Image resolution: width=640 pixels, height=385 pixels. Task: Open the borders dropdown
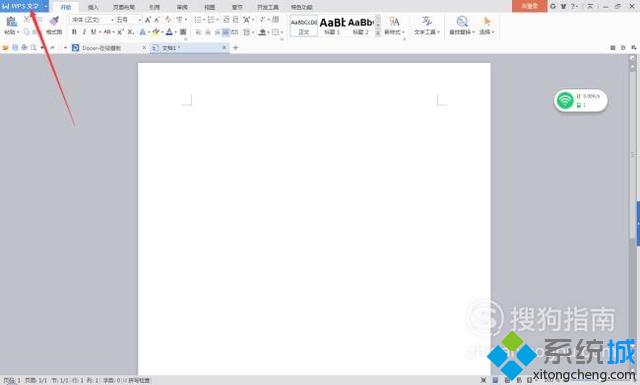pos(277,32)
